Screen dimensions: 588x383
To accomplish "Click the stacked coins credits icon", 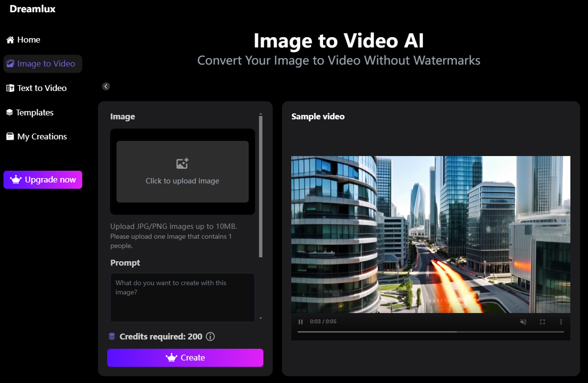I will point(112,337).
